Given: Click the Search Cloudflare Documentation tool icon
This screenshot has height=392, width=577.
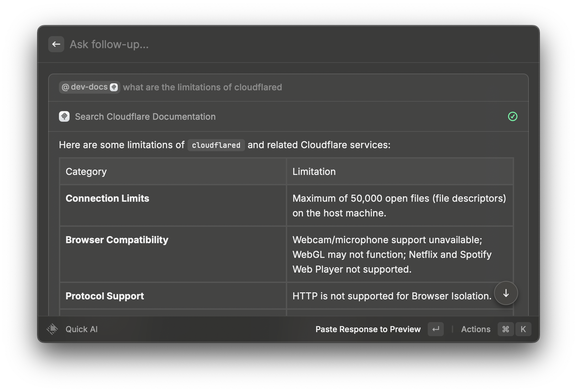Looking at the screenshot, I should tap(64, 116).
